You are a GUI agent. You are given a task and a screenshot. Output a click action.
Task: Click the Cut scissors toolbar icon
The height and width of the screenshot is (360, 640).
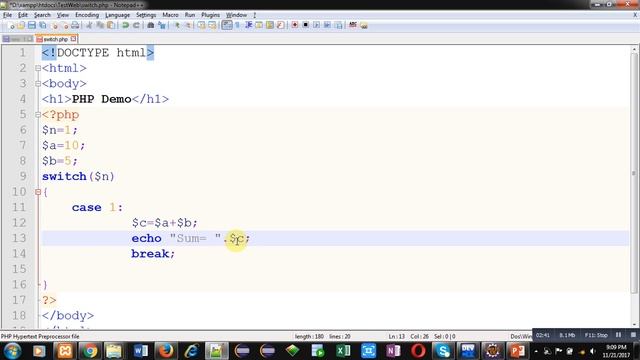[x=89, y=25]
